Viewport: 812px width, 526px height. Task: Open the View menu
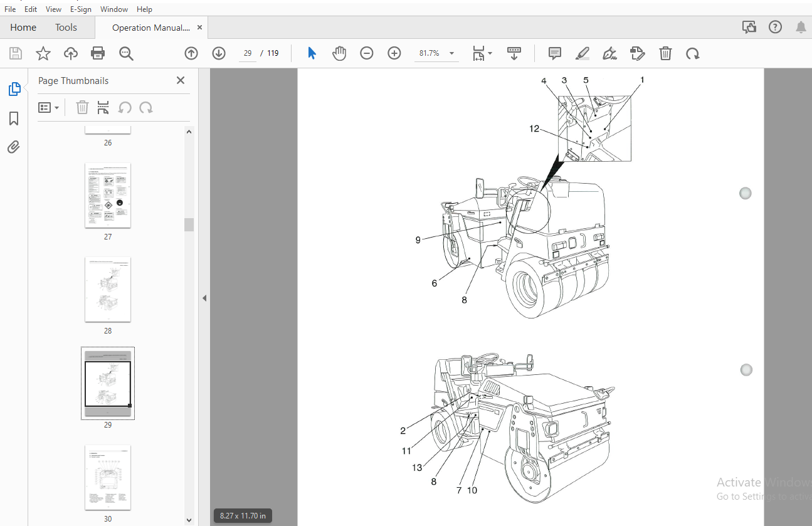click(x=54, y=9)
